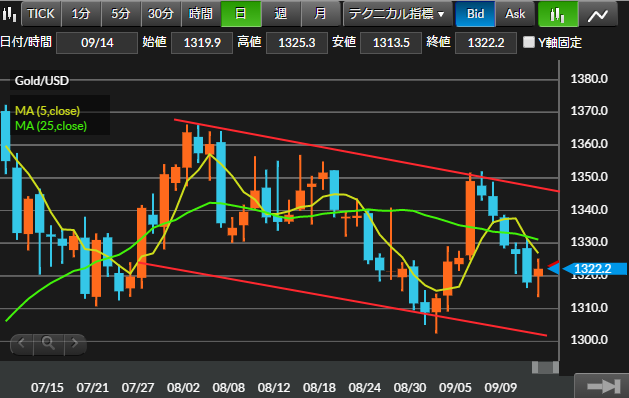Click the 08/08 date axis label
The width and height of the screenshot is (629, 398).
point(229,388)
